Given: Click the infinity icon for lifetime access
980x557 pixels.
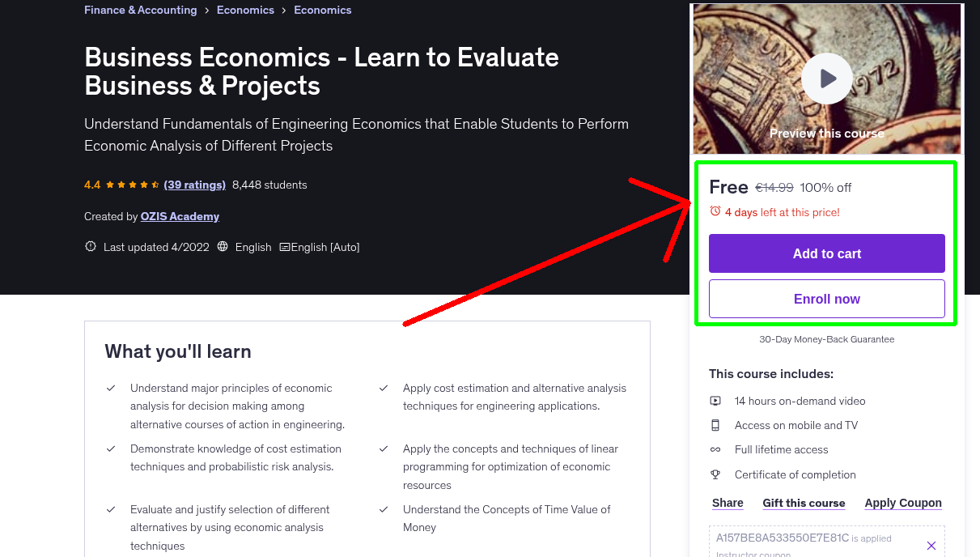Looking at the screenshot, I should 716,449.
